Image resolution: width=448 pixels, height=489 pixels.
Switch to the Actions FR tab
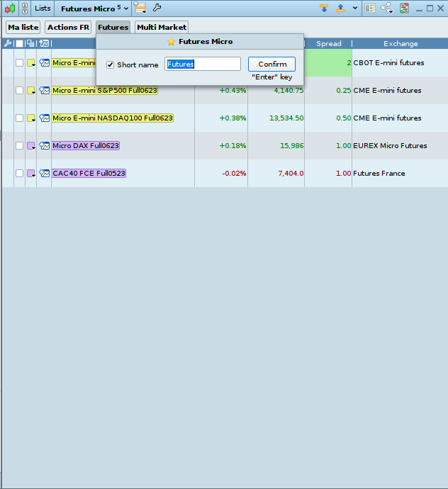pyautogui.click(x=68, y=28)
